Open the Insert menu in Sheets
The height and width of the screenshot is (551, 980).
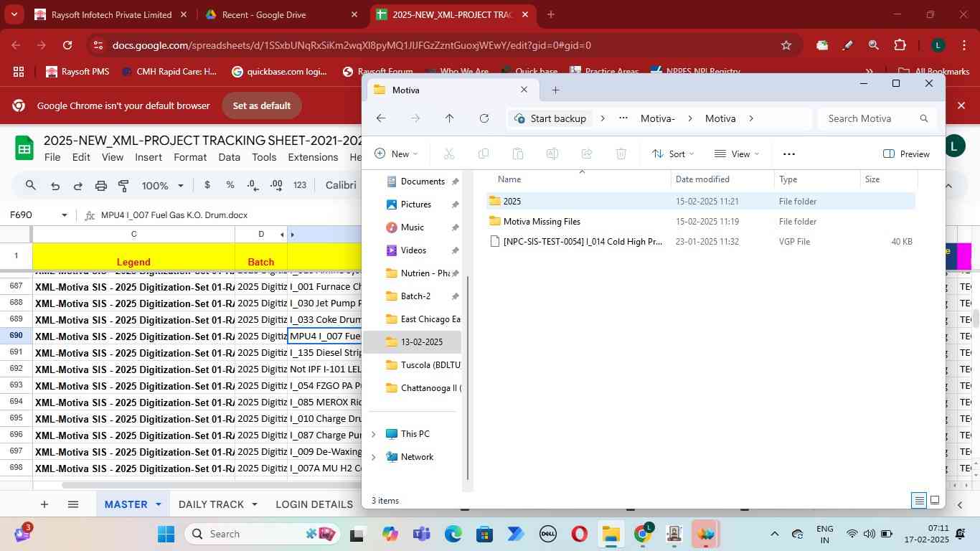tap(149, 157)
